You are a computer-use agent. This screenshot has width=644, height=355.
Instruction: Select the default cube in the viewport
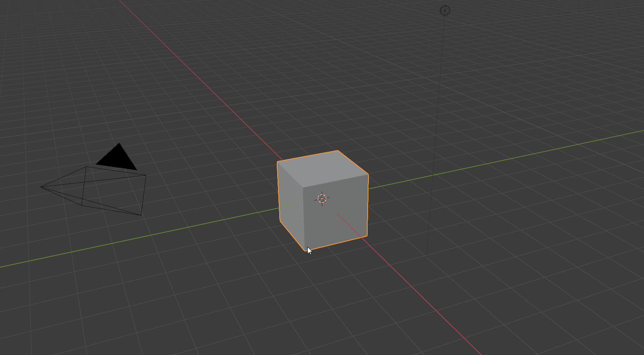click(322, 200)
